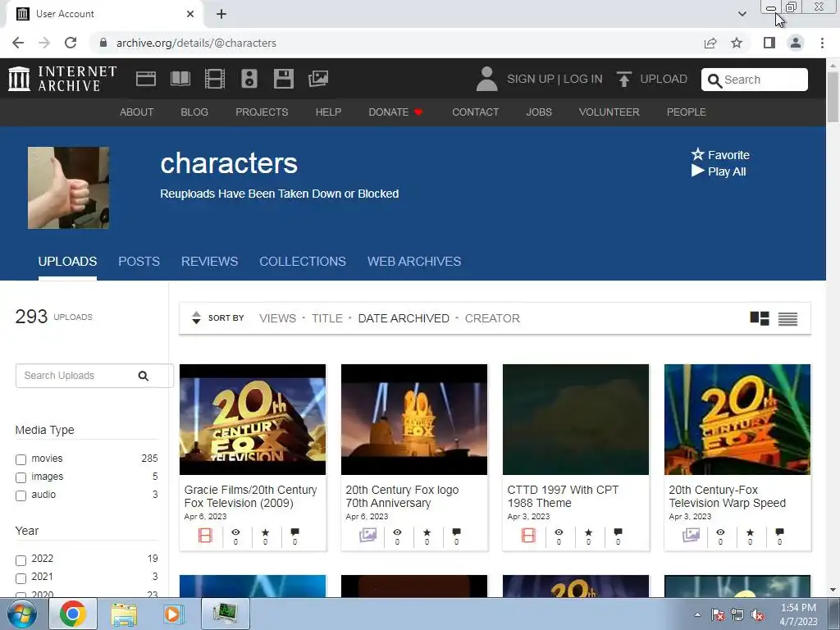Viewport: 840px width, 630px height.
Task: Open Chrome three-dot menu
Action: coord(822,43)
